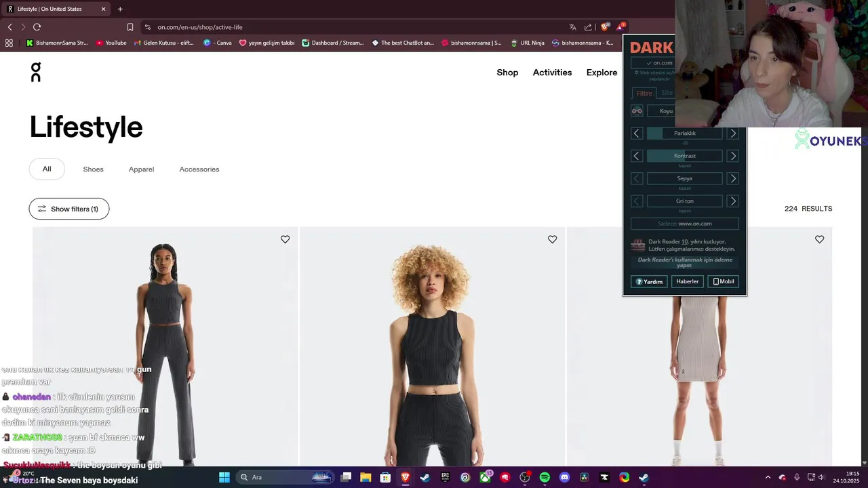The width and height of the screenshot is (868, 488).
Task: Decrease Parlaklık with left arrow
Action: (x=636, y=134)
